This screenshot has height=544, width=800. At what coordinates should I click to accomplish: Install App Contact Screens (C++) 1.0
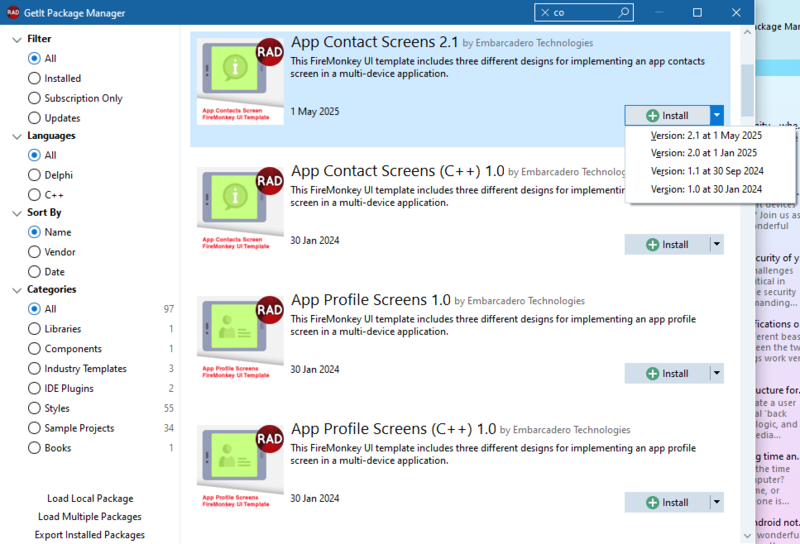[x=667, y=244]
